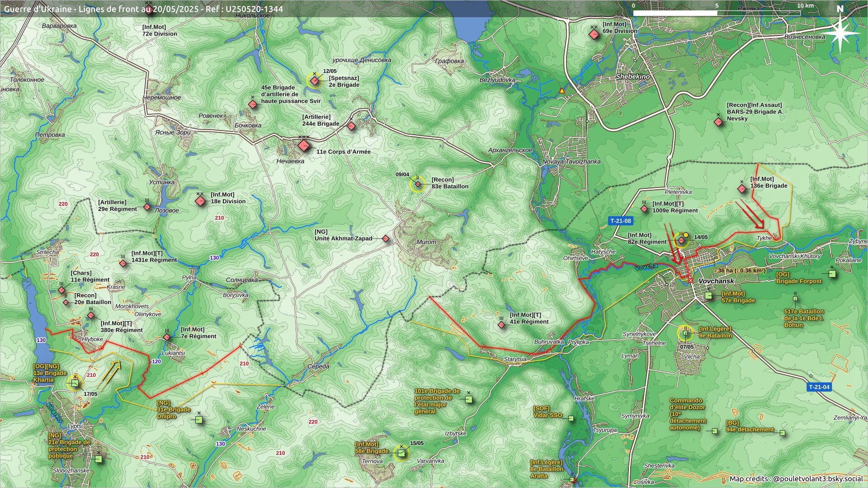The height and width of the screenshot is (488, 868).
Task: Click the Shebekino town label
Action: pyautogui.click(x=632, y=77)
